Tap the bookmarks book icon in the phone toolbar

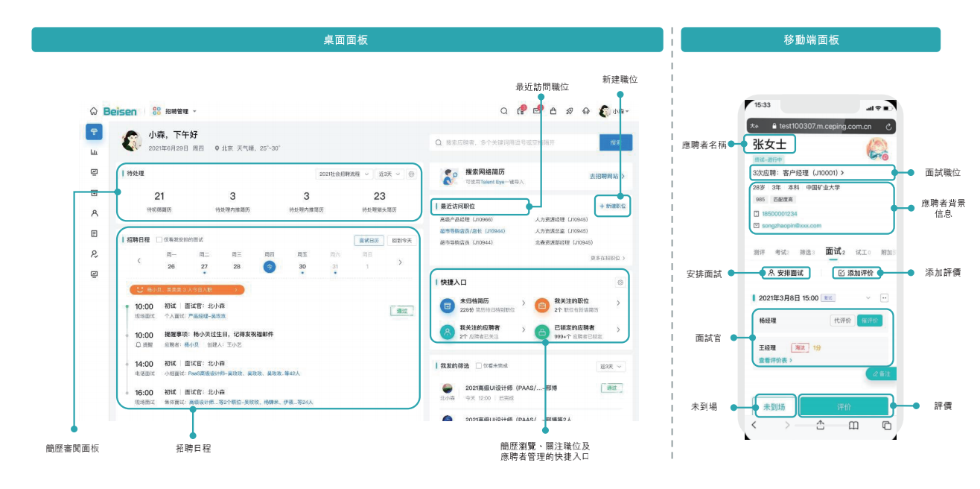pos(853,425)
